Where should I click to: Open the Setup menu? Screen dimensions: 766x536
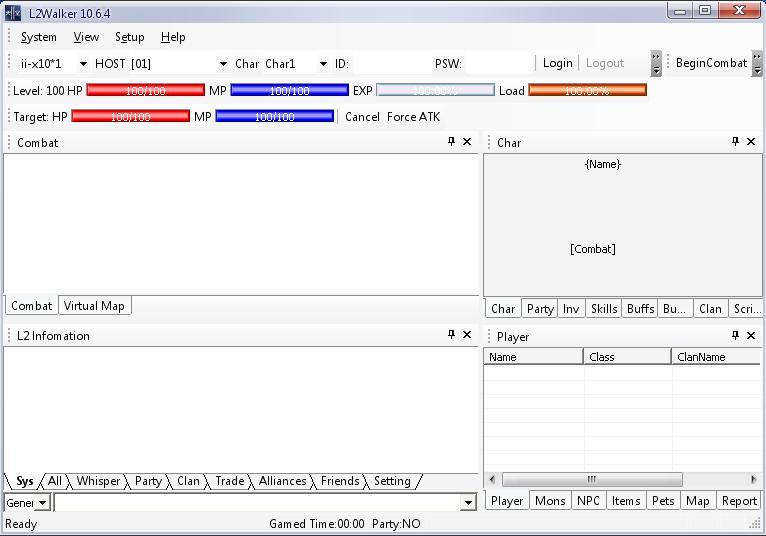(129, 37)
